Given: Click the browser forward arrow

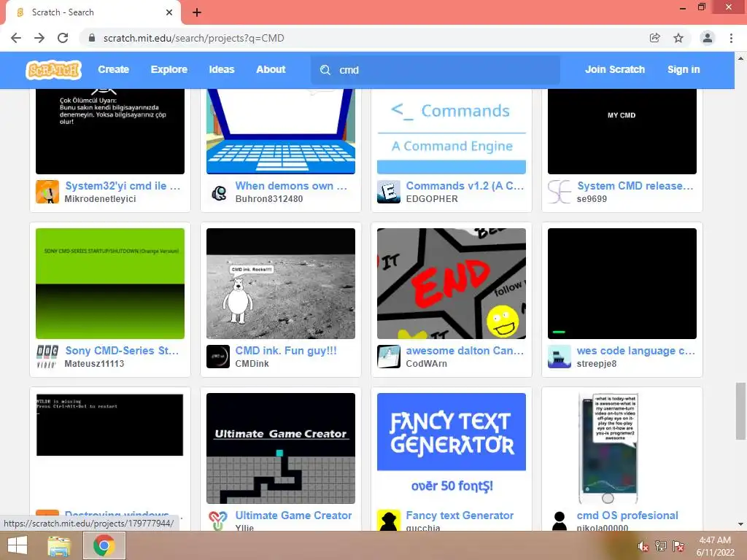Looking at the screenshot, I should coord(39,38).
